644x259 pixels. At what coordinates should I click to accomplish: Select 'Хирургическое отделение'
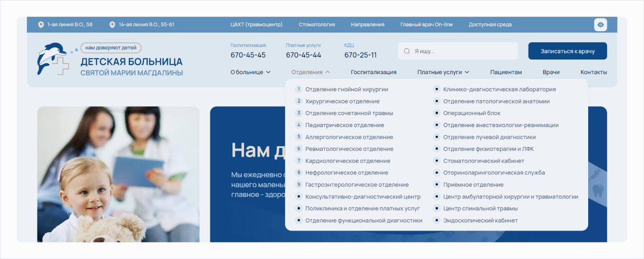point(342,101)
